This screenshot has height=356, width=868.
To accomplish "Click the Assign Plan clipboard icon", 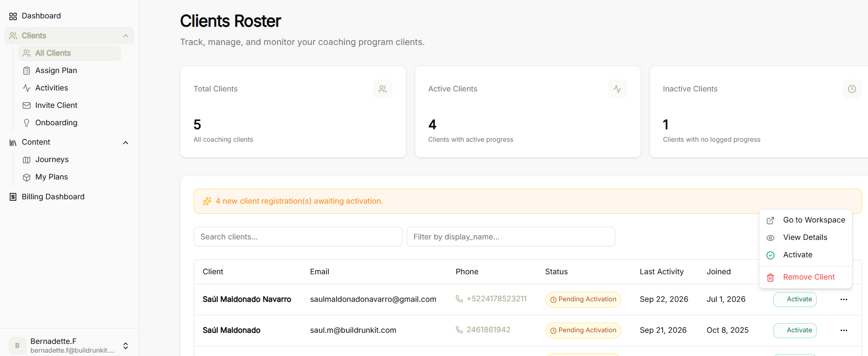I will (x=27, y=71).
